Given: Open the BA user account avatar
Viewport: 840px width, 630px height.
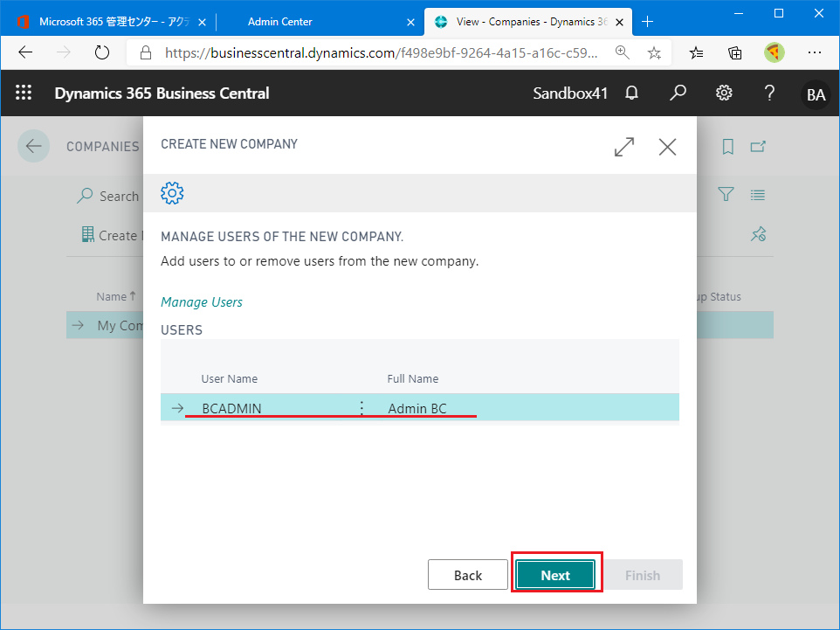Looking at the screenshot, I should [x=816, y=94].
